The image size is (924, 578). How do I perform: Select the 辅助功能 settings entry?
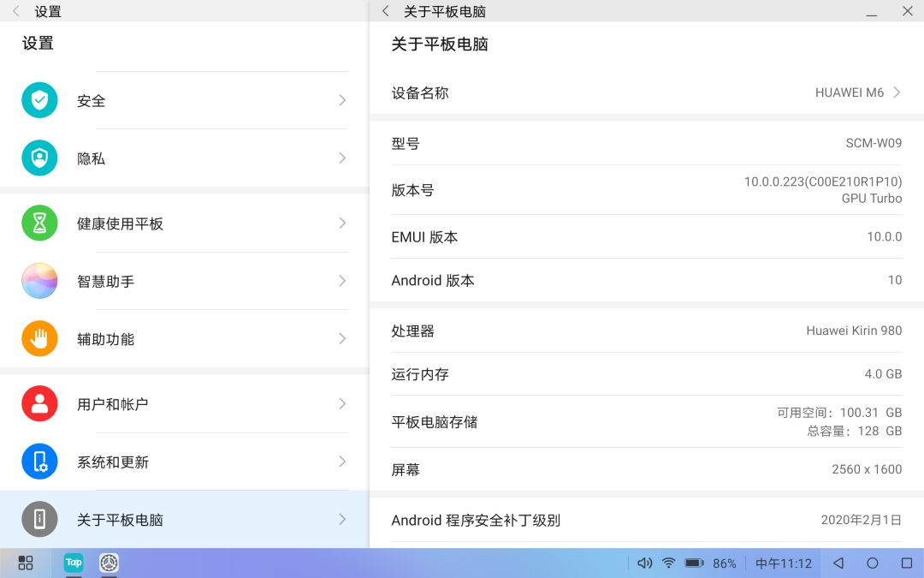point(185,338)
